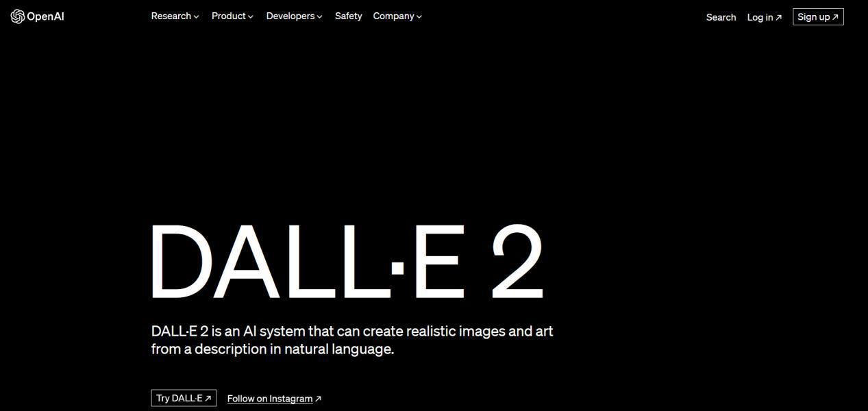Click the OpenAI wordmark text
This screenshot has width=868, height=411.
pos(46,17)
